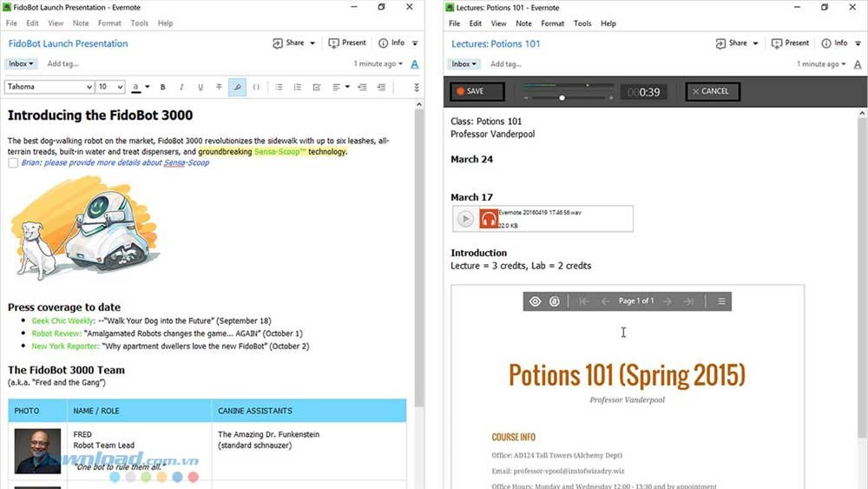Toggle the highlighter tool in formatting toolbar
Screen dimensions: 868x489
(237, 87)
